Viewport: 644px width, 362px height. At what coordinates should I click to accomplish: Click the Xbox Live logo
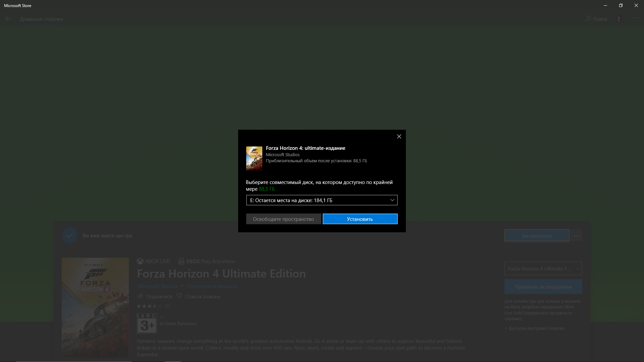point(154,261)
